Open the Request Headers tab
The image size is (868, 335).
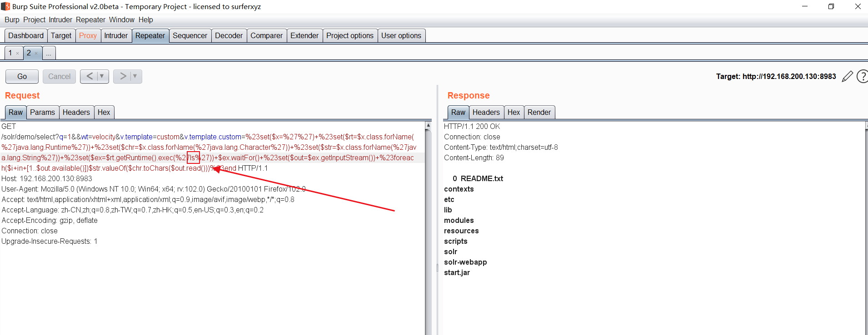click(x=76, y=112)
